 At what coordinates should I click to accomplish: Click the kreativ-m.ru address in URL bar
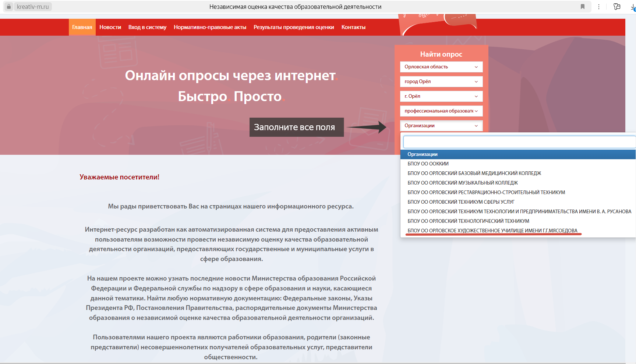33,7
